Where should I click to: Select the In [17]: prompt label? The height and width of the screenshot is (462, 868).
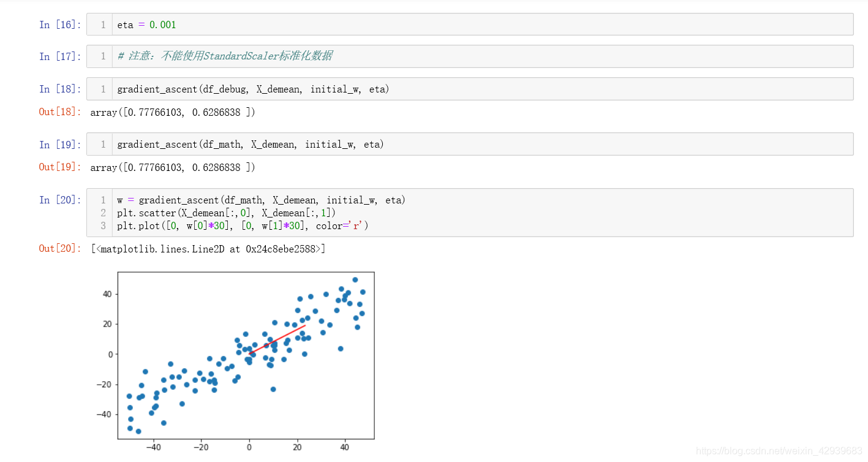60,56
